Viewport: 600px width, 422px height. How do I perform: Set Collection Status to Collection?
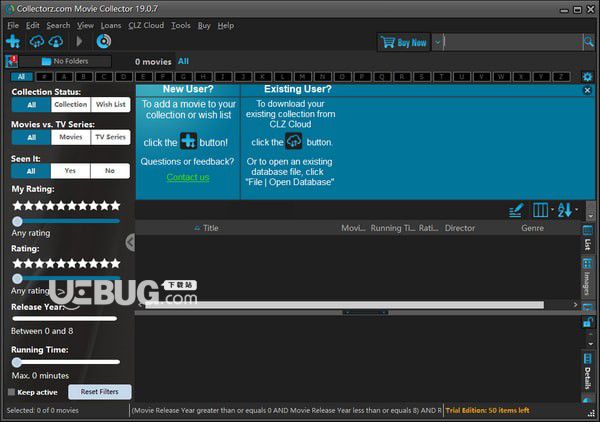[70, 104]
